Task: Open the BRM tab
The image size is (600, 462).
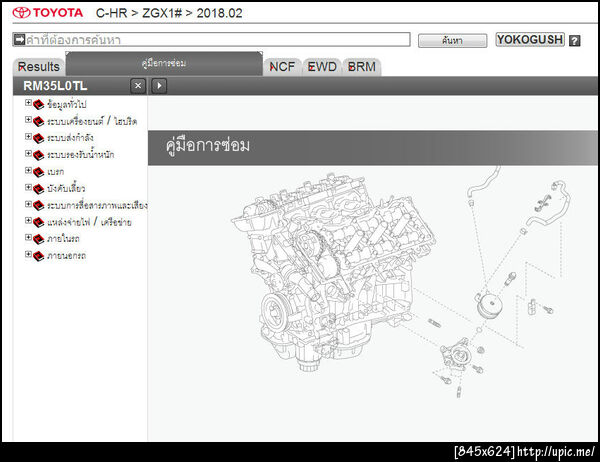Action: click(362, 67)
